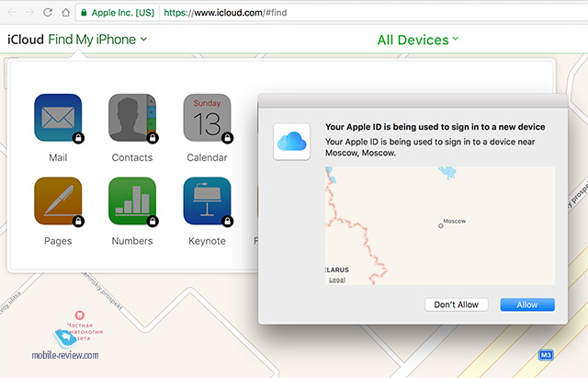Click the 'Apple Inc. [US]' certificate text
This screenshot has height=378, width=588.
coord(123,13)
